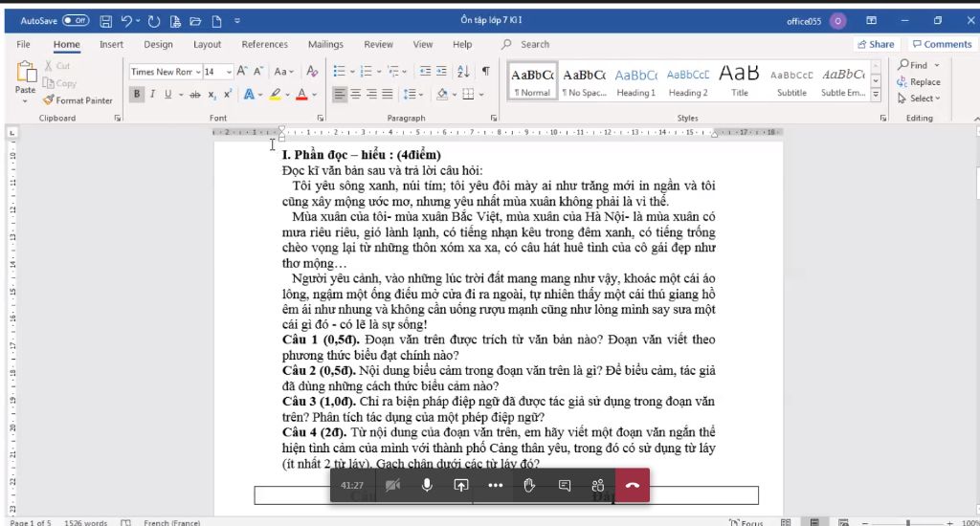This screenshot has height=526, width=980.
Task: Click the Paste clipboard icon
Action: [x=26, y=73]
